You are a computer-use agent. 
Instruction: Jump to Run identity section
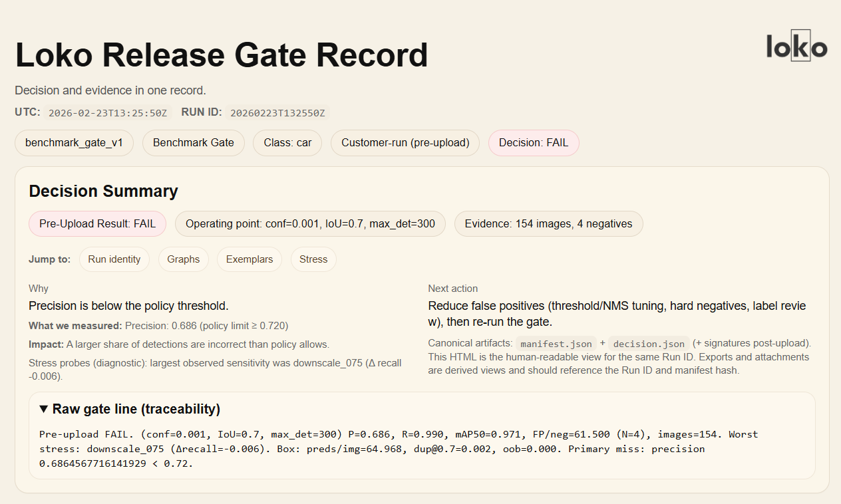[x=114, y=259]
